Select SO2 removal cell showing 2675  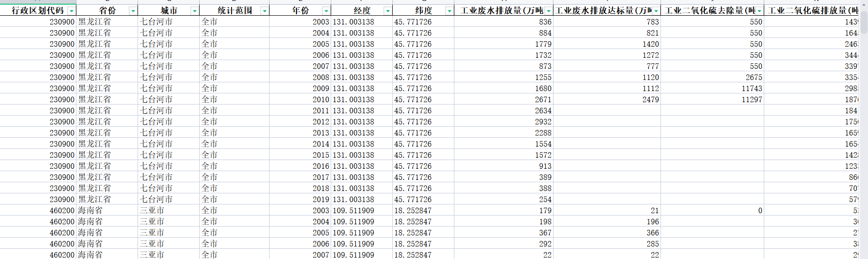pyautogui.click(x=712, y=77)
